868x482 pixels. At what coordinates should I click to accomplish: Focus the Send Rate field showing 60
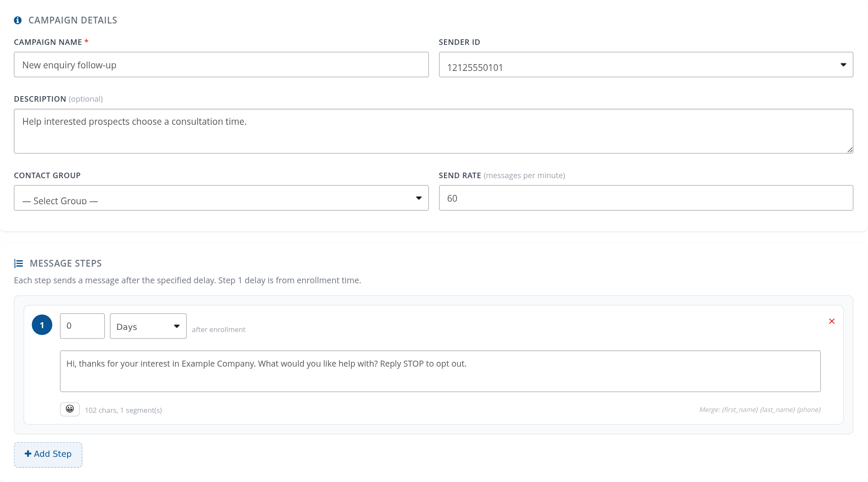point(646,198)
